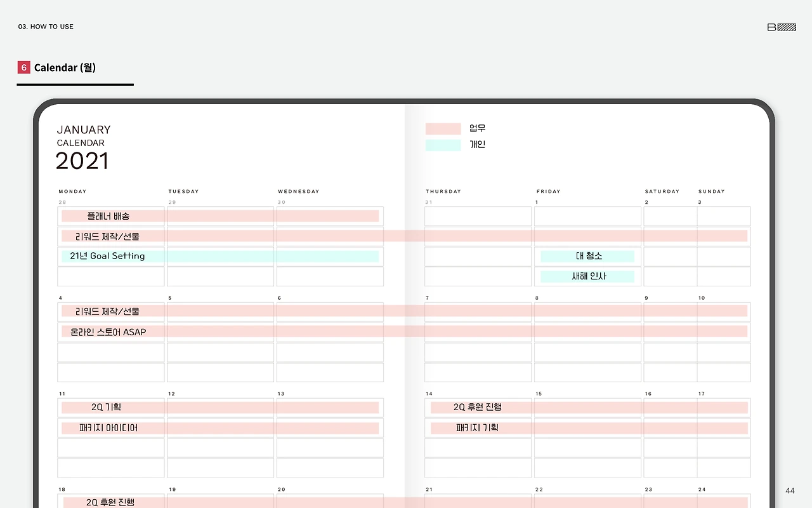Screen dimensions: 812x508
Task: Select the 패키지 아이디어 event
Action: (220, 428)
